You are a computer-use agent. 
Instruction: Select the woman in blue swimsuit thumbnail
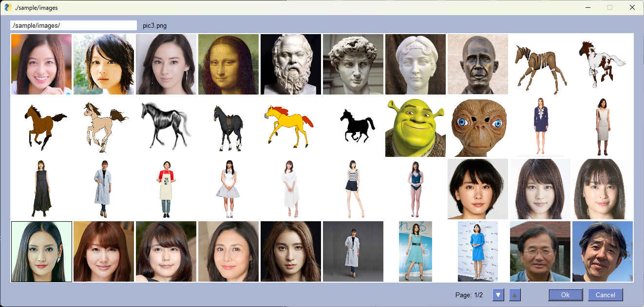tap(415, 189)
